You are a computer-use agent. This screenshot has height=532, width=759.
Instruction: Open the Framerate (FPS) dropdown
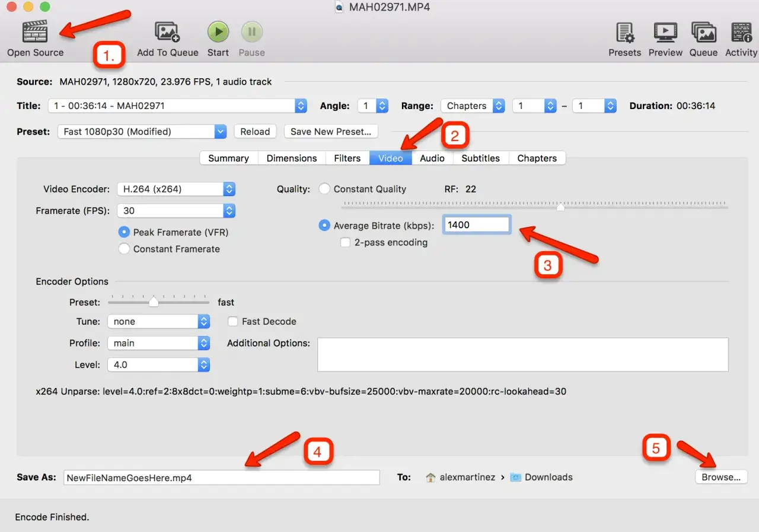pyautogui.click(x=176, y=210)
